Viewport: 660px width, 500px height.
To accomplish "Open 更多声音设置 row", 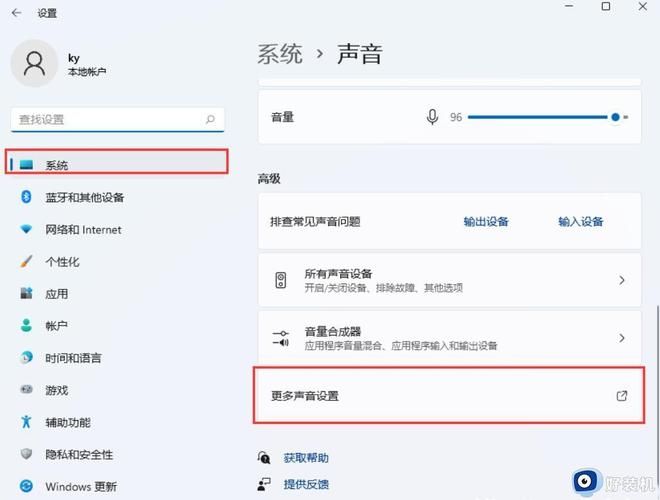I will pos(440,396).
